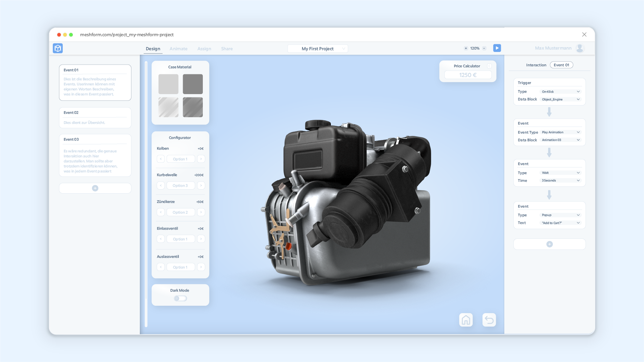Click the home view icon
644x362 pixels.
[466, 320]
